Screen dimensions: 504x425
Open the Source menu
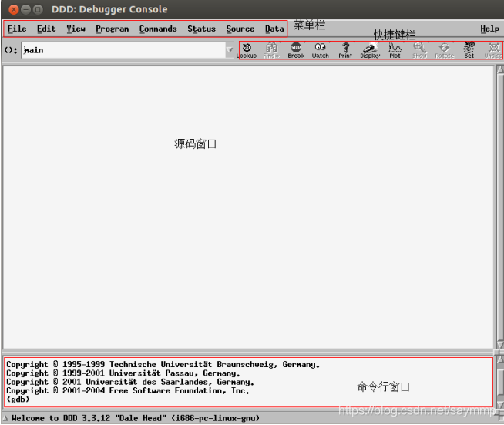tap(240, 29)
